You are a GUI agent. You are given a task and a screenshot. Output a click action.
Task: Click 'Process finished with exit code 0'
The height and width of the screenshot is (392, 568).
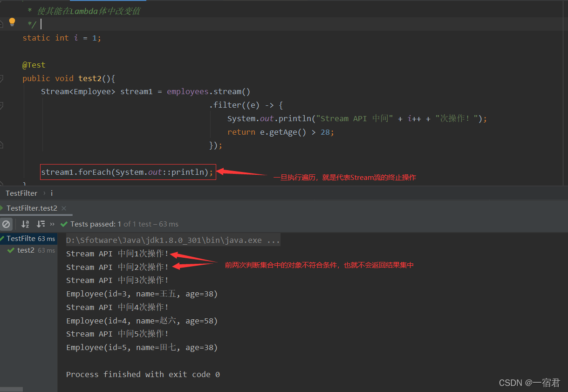143,374
